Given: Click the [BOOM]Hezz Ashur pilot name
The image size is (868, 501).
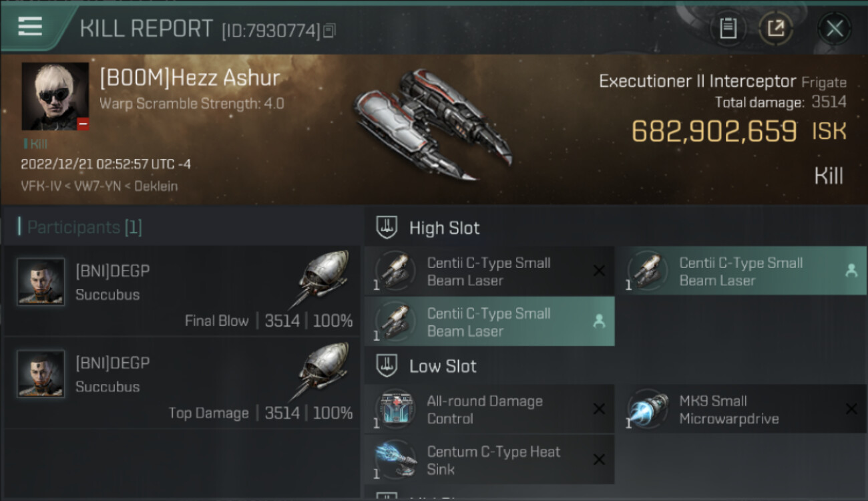Looking at the screenshot, I should [x=190, y=78].
